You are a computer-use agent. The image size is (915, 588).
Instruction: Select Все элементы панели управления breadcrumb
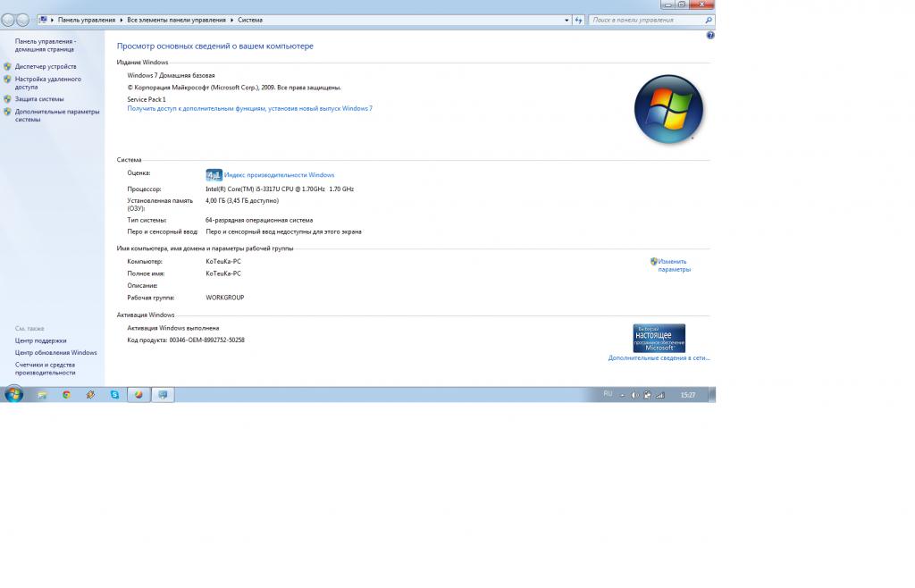(x=178, y=20)
